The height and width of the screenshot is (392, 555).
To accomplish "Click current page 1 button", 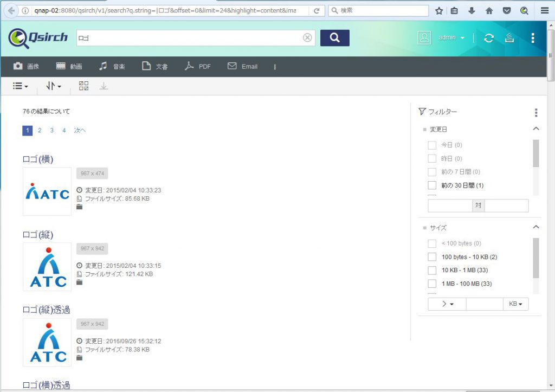I will pos(27,130).
